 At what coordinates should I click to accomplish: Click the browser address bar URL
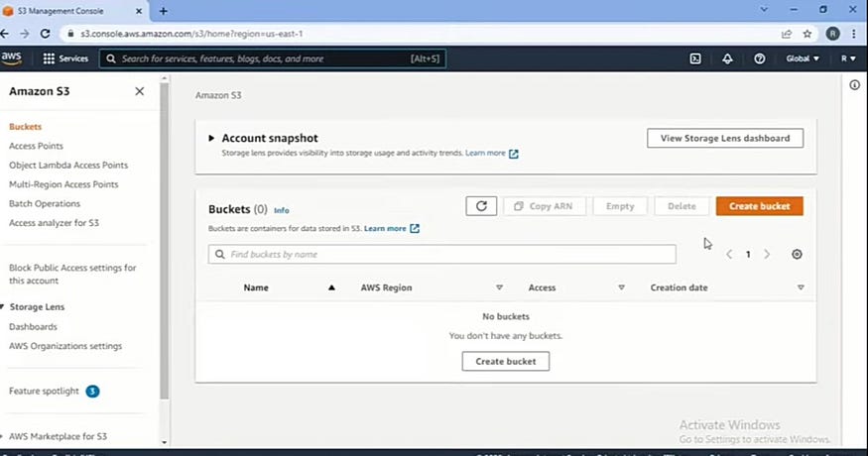191,34
